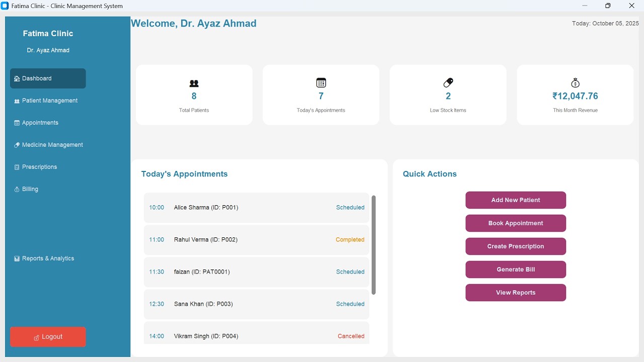Click the Generate Bill button
Viewport: 644px width, 362px height.
point(516,269)
